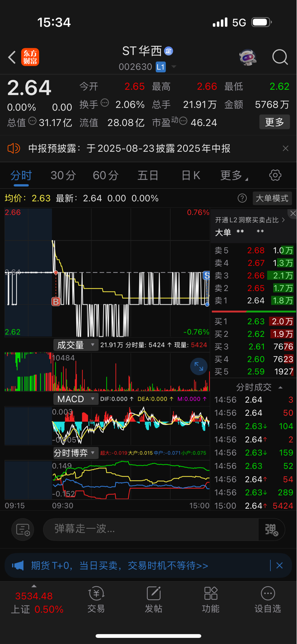The width and height of the screenshot is (297, 644).
Task: Tap the expand chart fullscreen icon
Action: [x=199, y=366]
